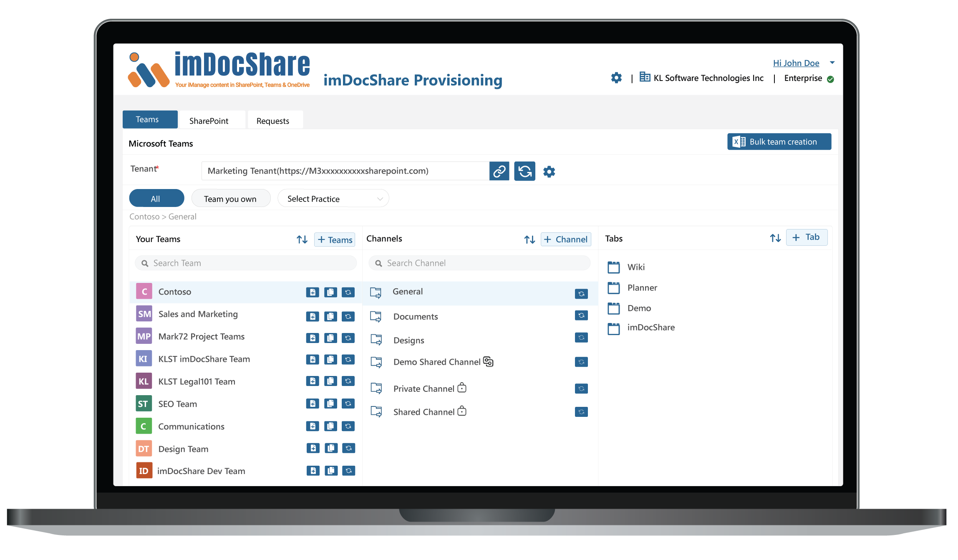Open the Private Channel
This screenshot has height=560, width=958.
(x=480, y=388)
